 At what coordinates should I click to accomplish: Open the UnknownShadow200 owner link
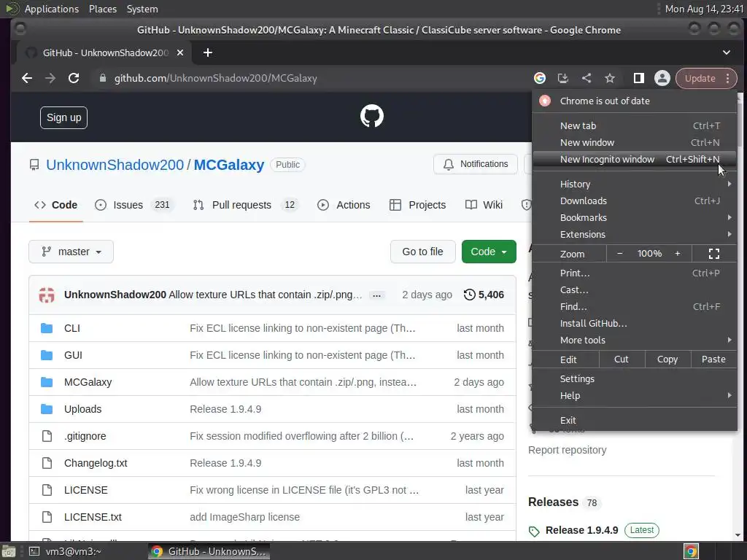(115, 165)
